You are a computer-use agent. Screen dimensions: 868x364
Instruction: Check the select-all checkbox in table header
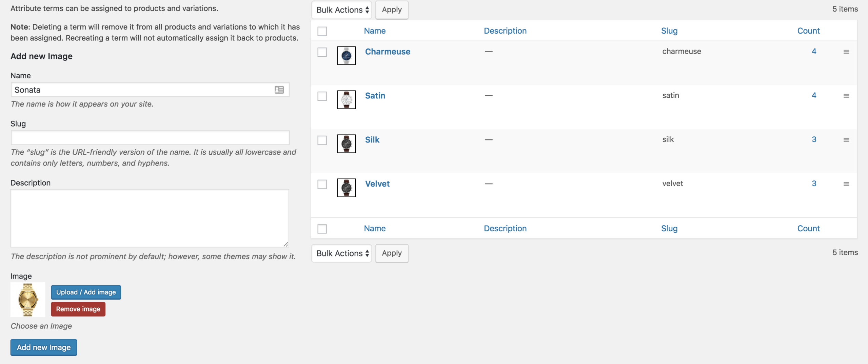322,31
